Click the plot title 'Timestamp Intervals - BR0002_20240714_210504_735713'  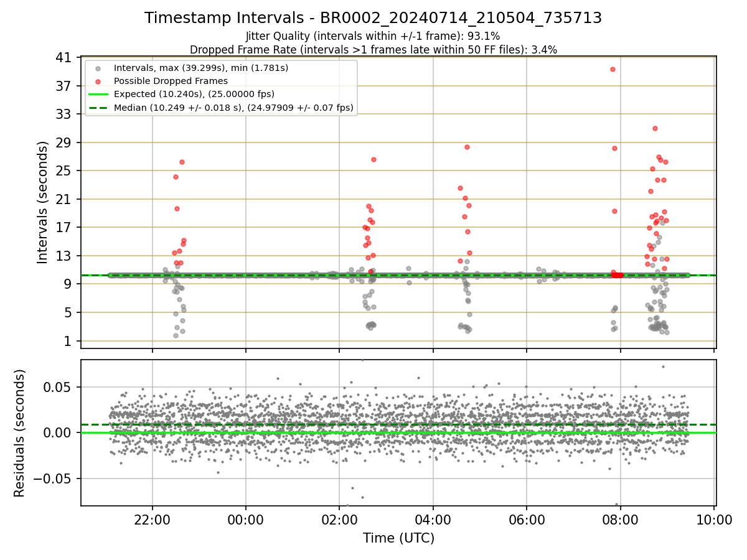[x=373, y=18]
